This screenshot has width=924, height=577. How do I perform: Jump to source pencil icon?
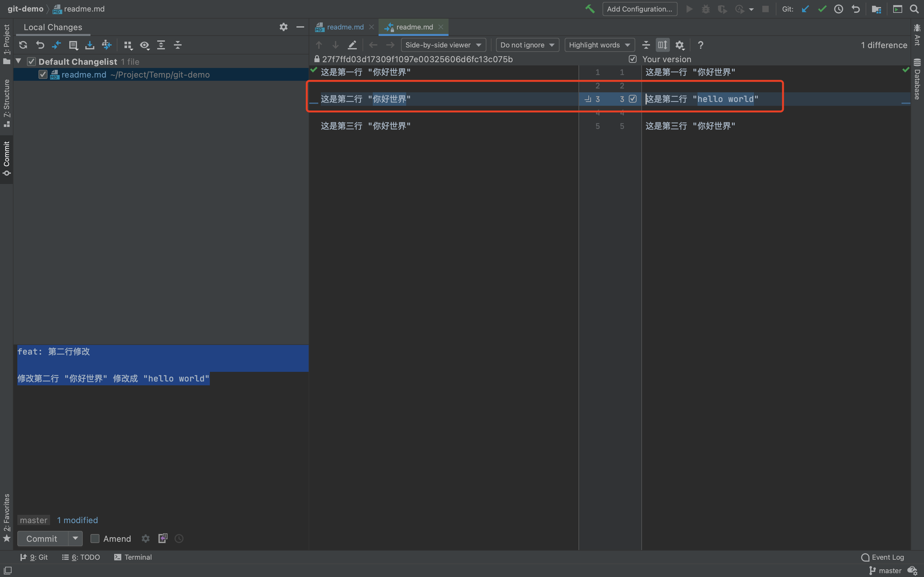pos(352,45)
